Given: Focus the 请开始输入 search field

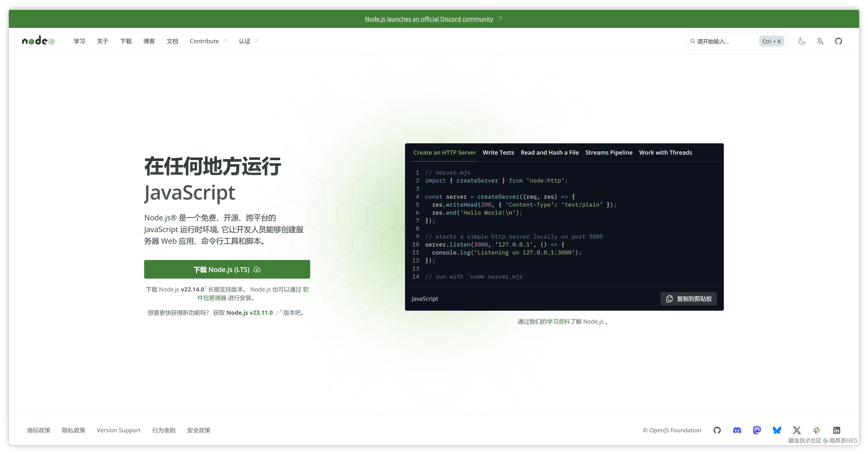Looking at the screenshot, I should [x=725, y=41].
